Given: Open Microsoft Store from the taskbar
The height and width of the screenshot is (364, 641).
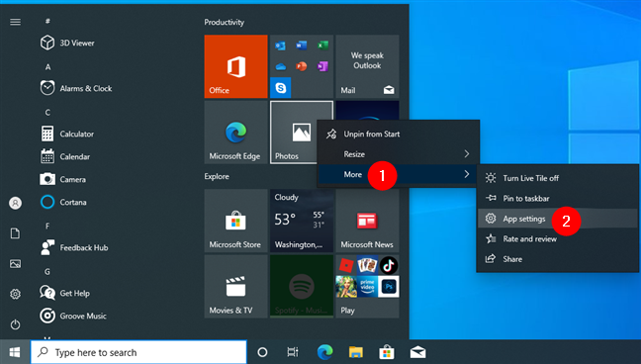Looking at the screenshot, I should tap(387, 352).
